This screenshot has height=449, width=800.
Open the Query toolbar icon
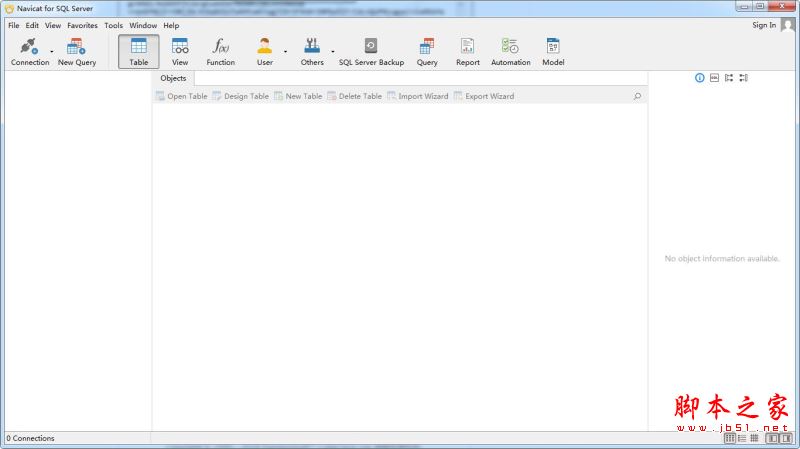pos(427,52)
